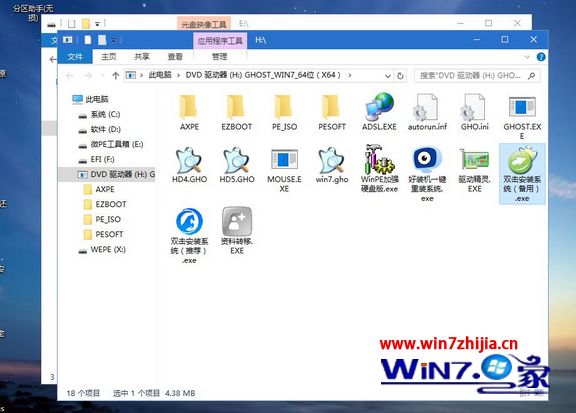
Task: Select the MOUSE.EXE file
Action: tap(284, 170)
